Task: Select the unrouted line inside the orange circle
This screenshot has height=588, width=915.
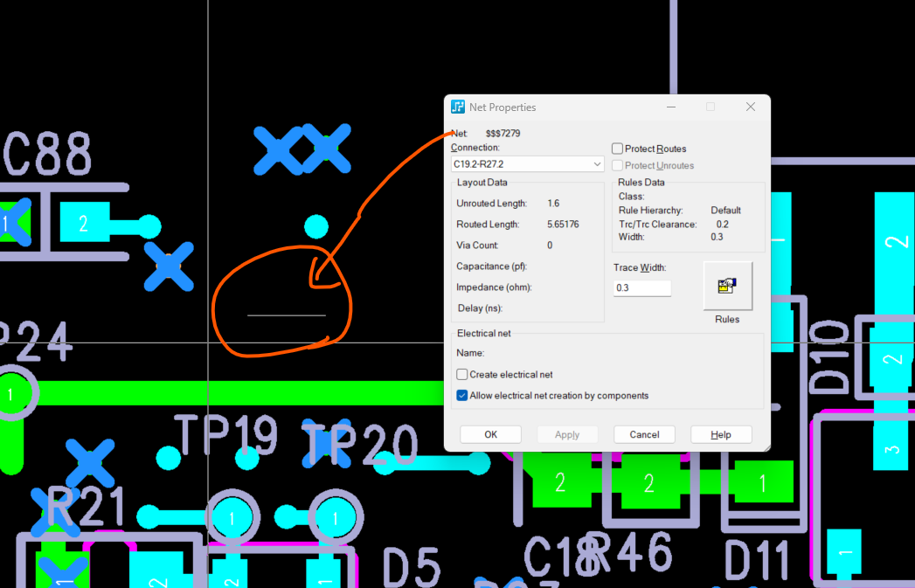Action: point(286,315)
